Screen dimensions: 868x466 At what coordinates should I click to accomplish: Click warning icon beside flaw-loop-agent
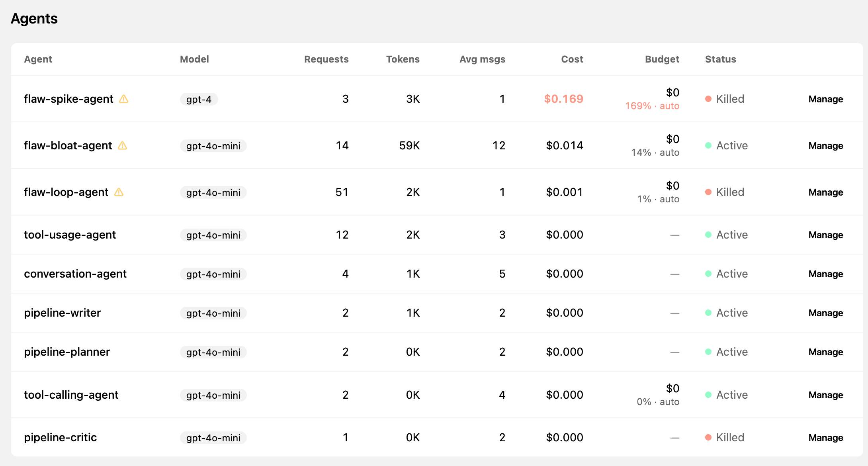[x=119, y=192]
